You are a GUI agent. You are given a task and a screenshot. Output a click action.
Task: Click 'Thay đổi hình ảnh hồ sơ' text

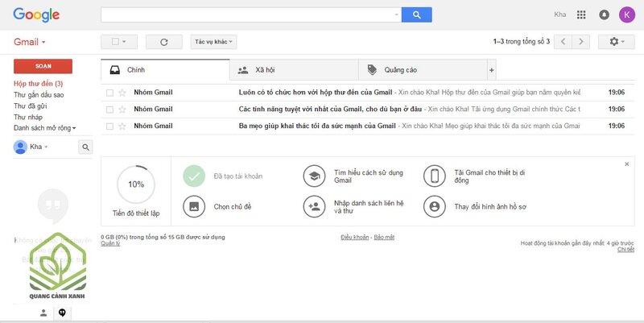pyautogui.click(x=490, y=207)
